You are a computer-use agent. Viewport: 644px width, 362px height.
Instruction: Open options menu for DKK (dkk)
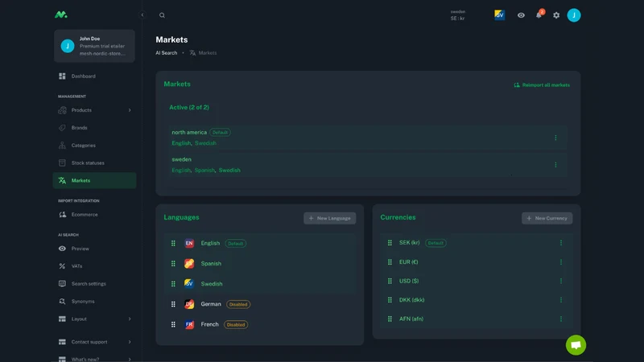coord(561,300)
